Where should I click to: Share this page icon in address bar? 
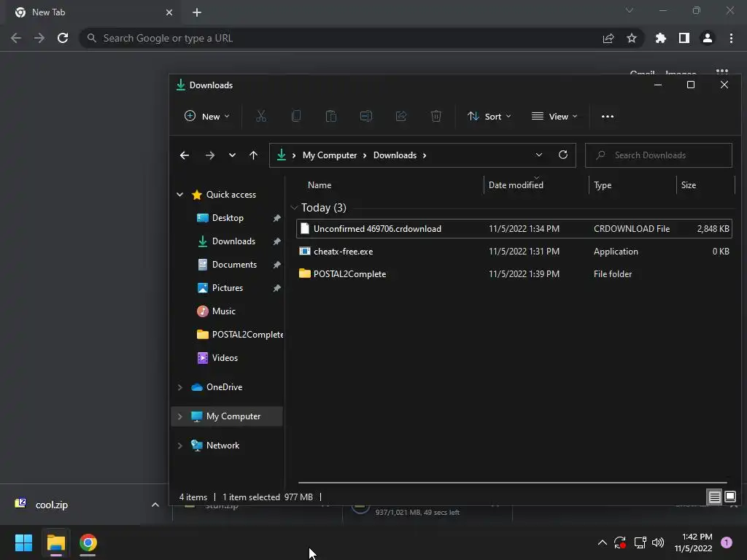point(608,38)
